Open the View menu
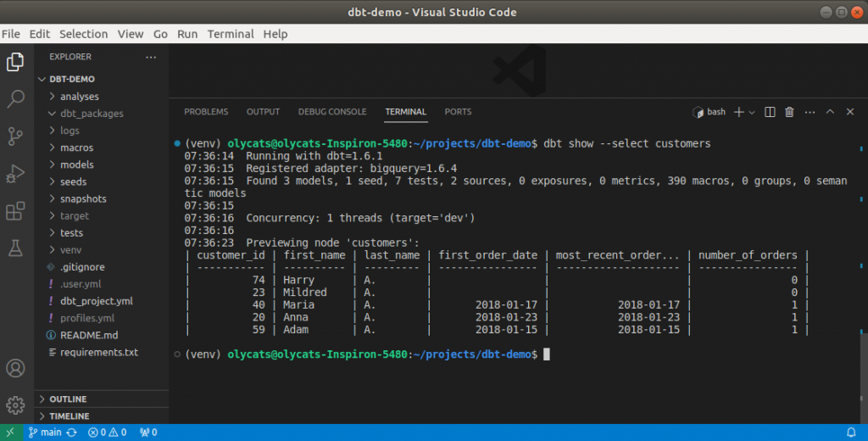 (x=131, y=34)
